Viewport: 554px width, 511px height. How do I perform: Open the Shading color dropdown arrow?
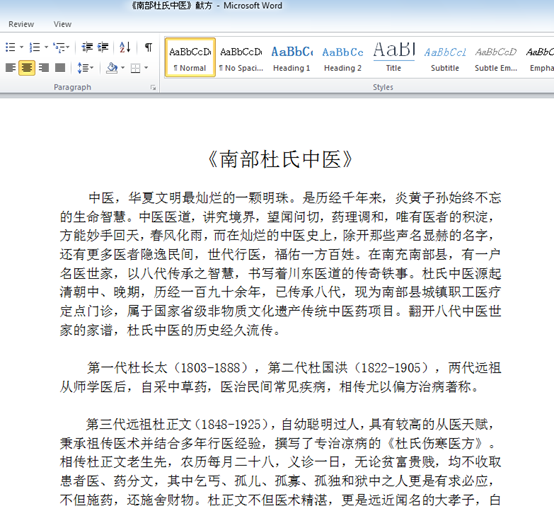click(123, 67)
